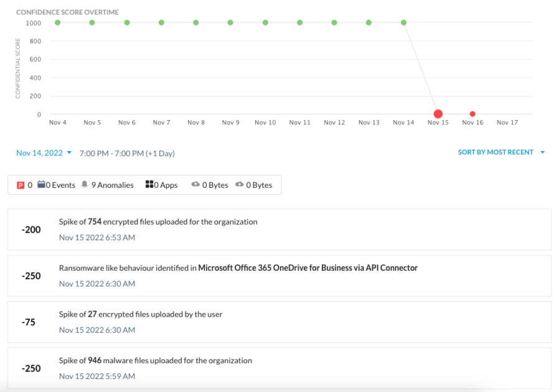Click the green Nov 14 data point
The height and width of the screenshot is (392, 559).
tap(403, 23)
